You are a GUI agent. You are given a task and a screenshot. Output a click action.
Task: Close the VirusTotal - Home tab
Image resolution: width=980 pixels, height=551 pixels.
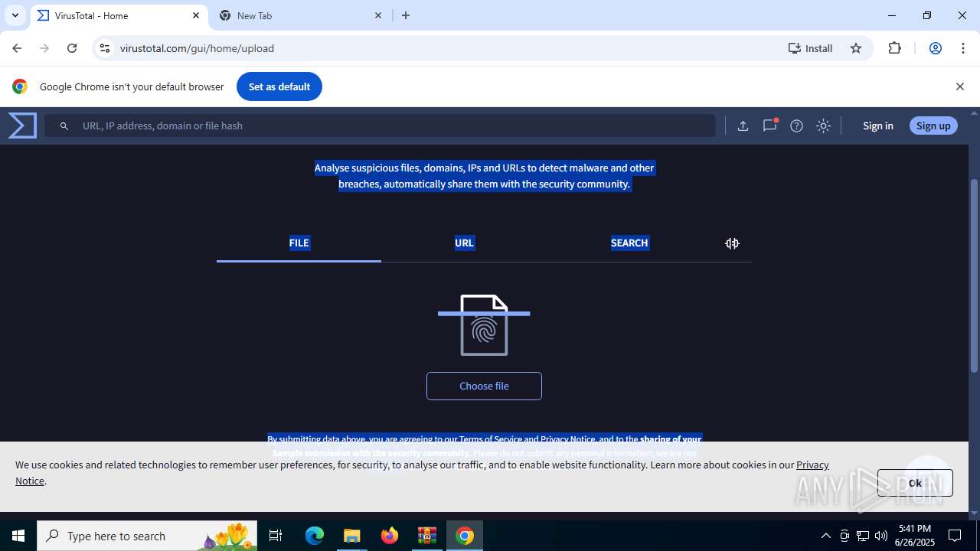[x=196, y=15]
